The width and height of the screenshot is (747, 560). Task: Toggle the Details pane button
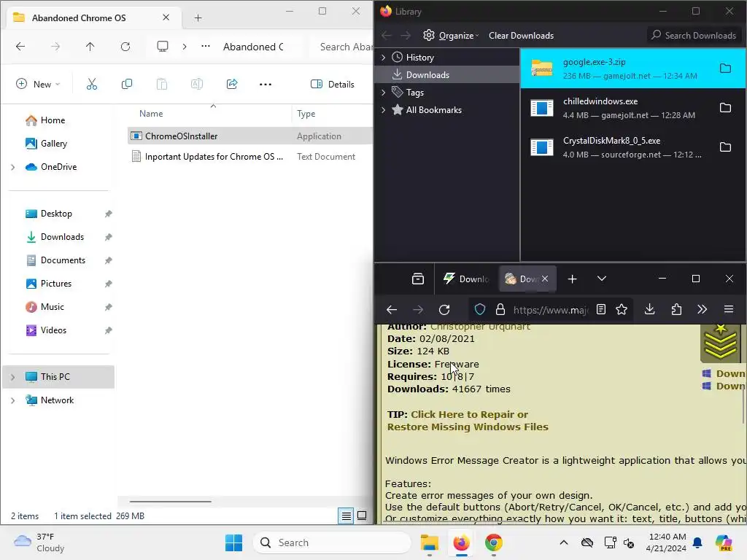pos(333,85)
